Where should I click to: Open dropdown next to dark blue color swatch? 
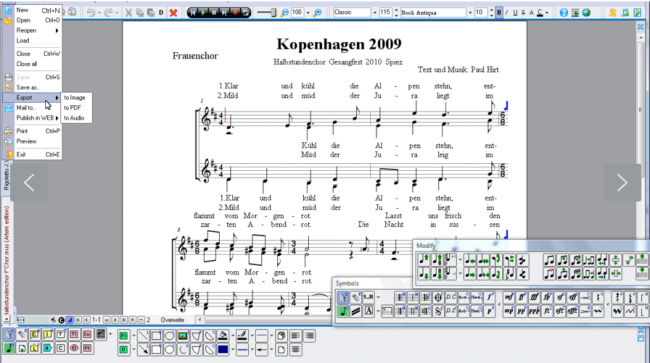pos(233,350)
